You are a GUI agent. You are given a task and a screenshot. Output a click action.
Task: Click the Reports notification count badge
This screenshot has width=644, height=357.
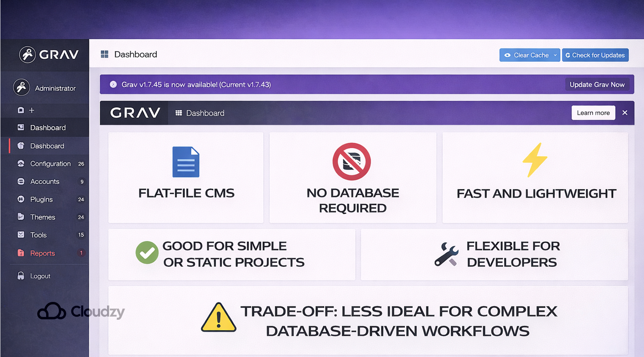81,253
